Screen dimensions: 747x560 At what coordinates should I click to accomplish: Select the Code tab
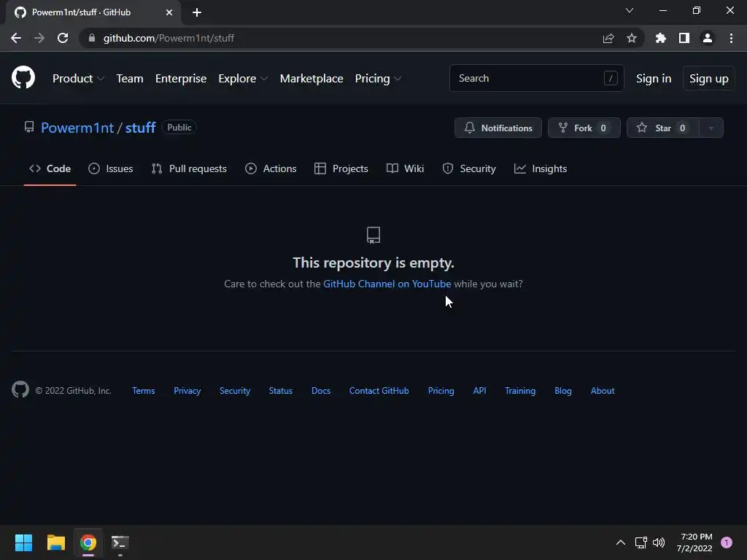point(50,168)
